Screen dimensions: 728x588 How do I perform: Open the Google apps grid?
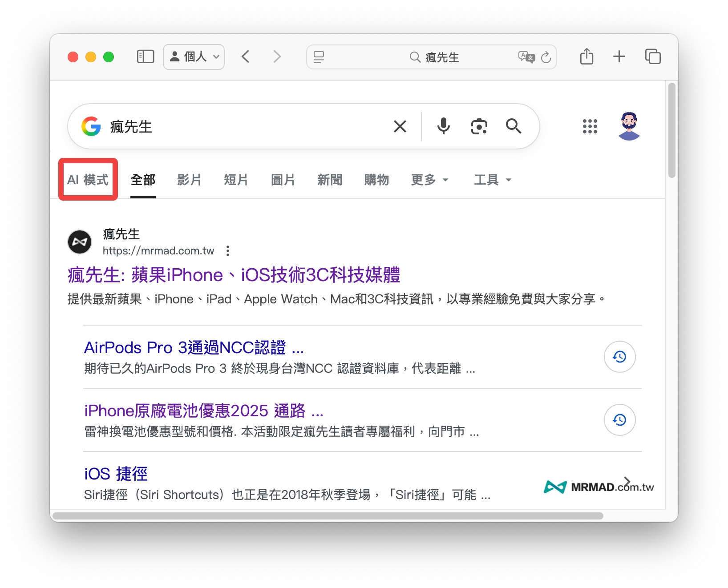(590, 127)
